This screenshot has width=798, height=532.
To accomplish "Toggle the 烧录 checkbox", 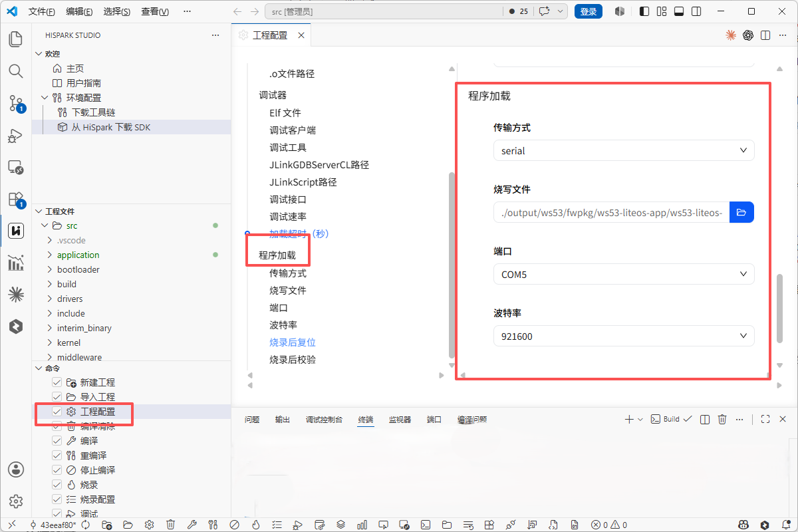I will pyautogui.click(x=57, y=485).
